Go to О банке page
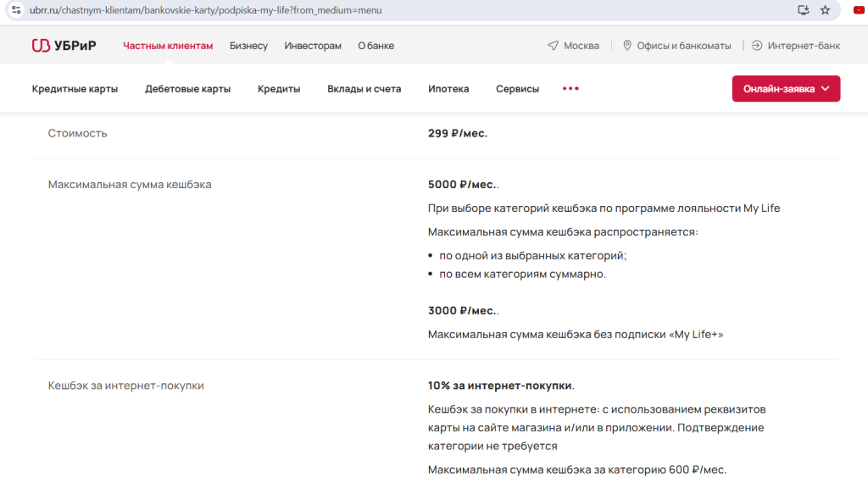 tap(376, 46)
